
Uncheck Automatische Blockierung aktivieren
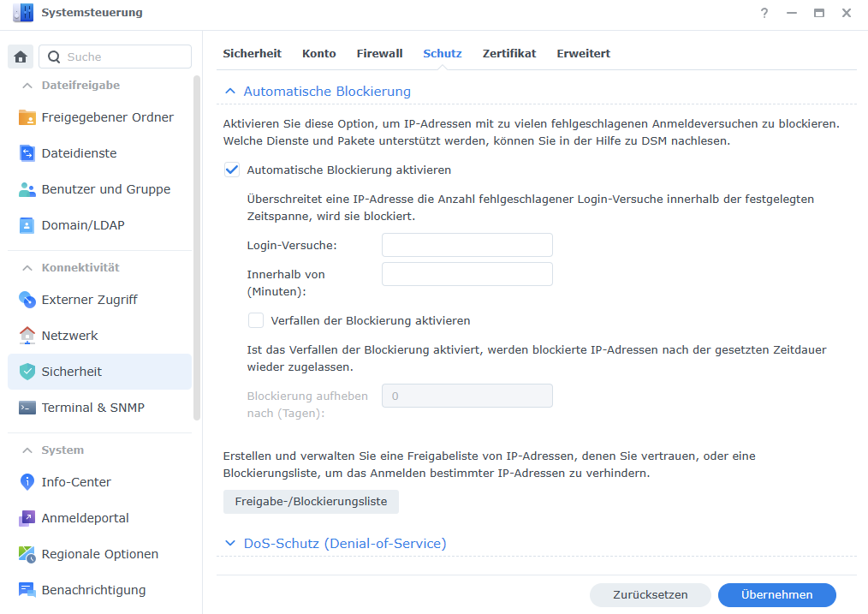coord(232,170)
